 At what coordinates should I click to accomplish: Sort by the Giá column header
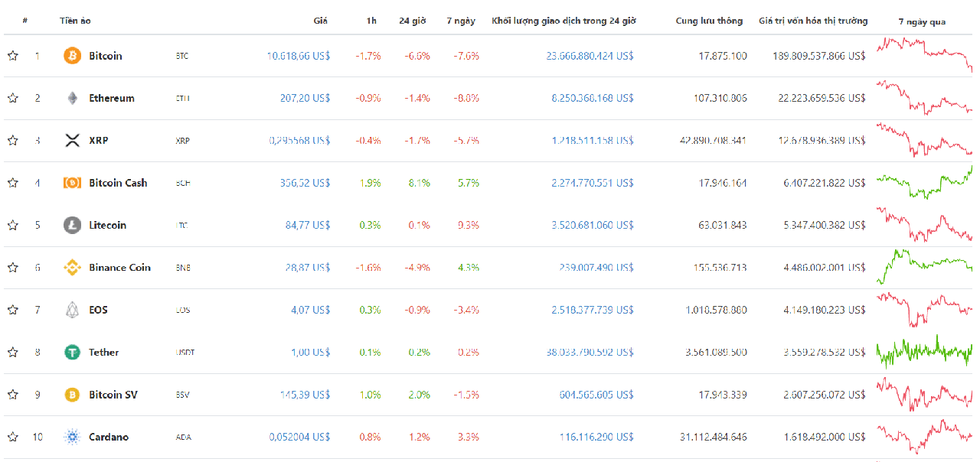click(321, 21)
